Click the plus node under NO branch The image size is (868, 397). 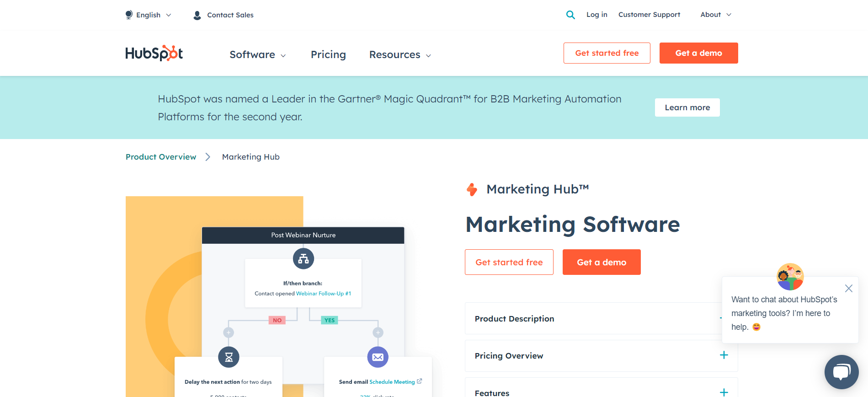229,333
